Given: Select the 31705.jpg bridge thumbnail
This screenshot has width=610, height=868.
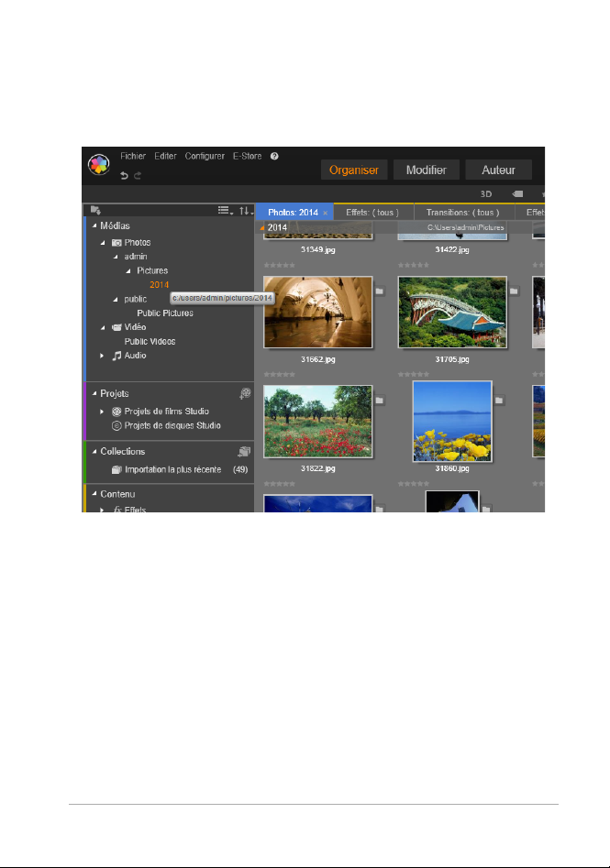Looking at the screenshot, I should (452, 313).
